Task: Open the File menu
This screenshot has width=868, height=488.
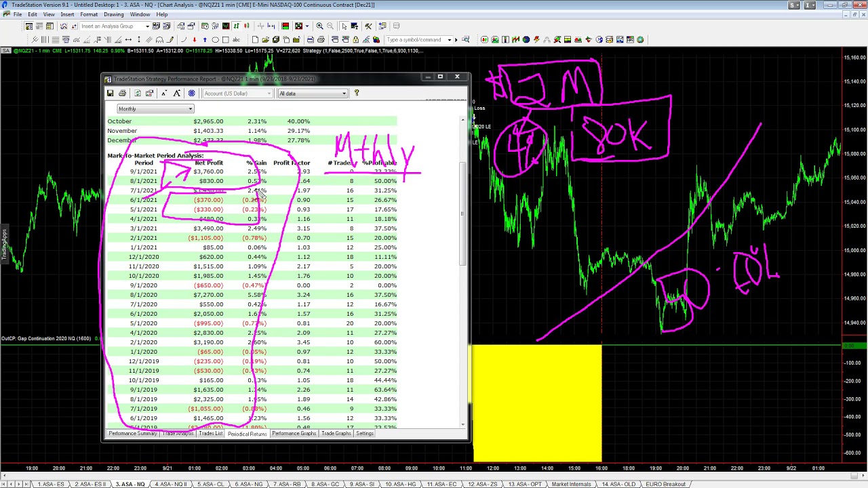Action: (x=18, y=14)
